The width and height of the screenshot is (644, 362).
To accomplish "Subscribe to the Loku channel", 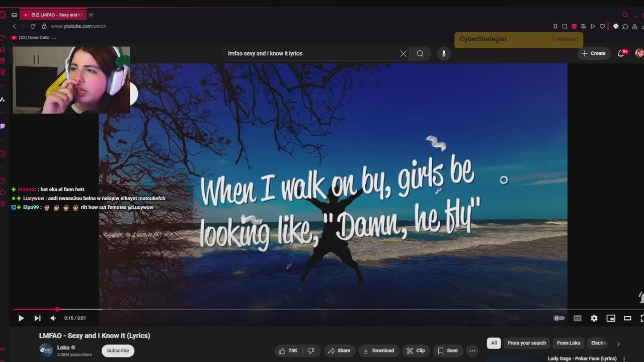I will 118,350.
